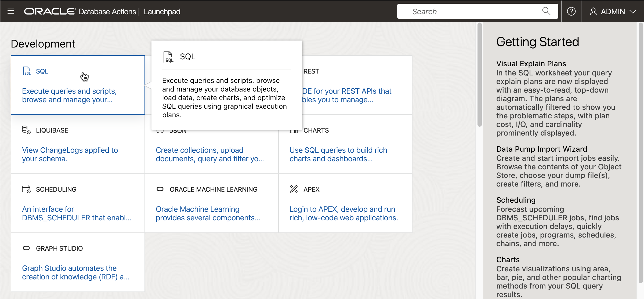Click the Scheduling calendar icon
This screenshot has width=644, height=299.
click(x=26, y=189)
